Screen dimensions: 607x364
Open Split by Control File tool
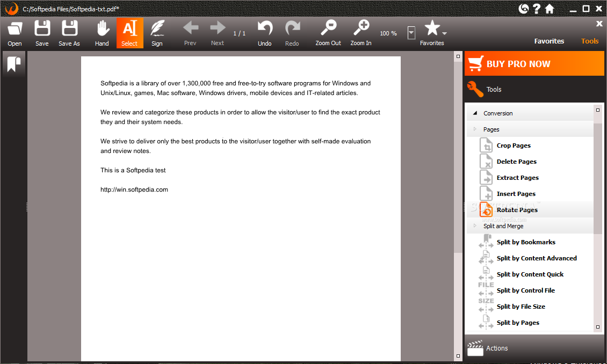point(530,290)
